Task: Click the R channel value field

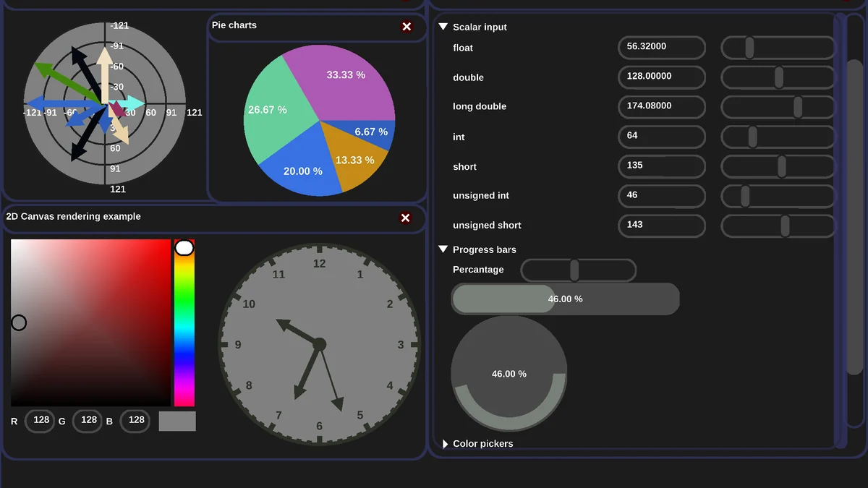Action: pos(41,421)
